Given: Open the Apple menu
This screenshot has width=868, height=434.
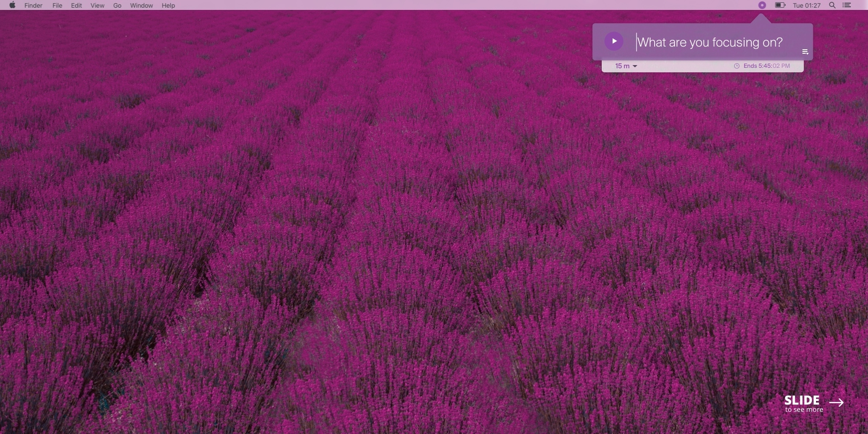Looking at the screenshot, I should tap(12, 5).
